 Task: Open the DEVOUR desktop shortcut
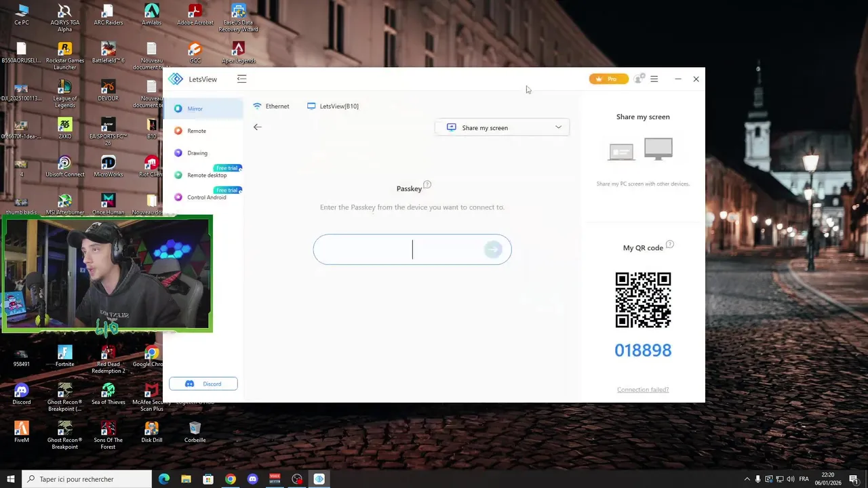click(x=108, y=91)
